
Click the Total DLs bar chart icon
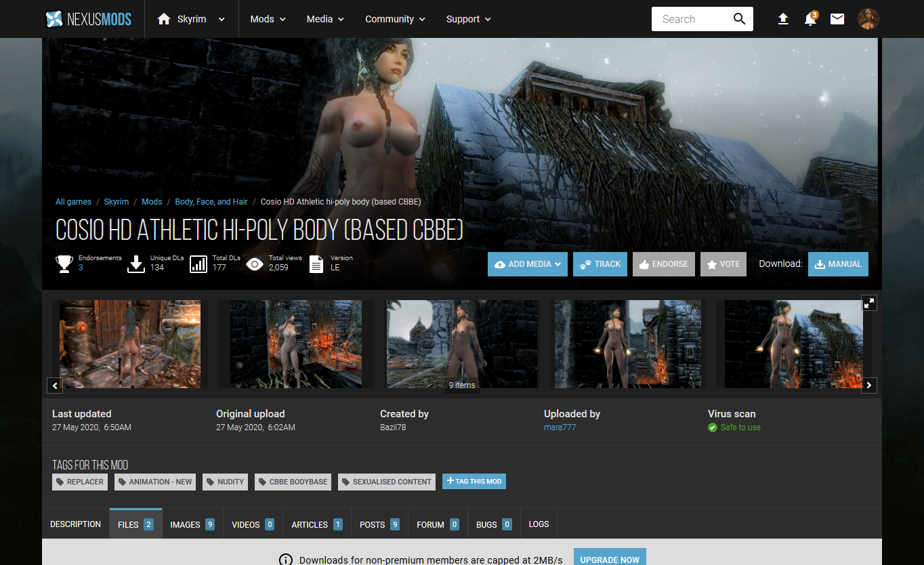198,264
